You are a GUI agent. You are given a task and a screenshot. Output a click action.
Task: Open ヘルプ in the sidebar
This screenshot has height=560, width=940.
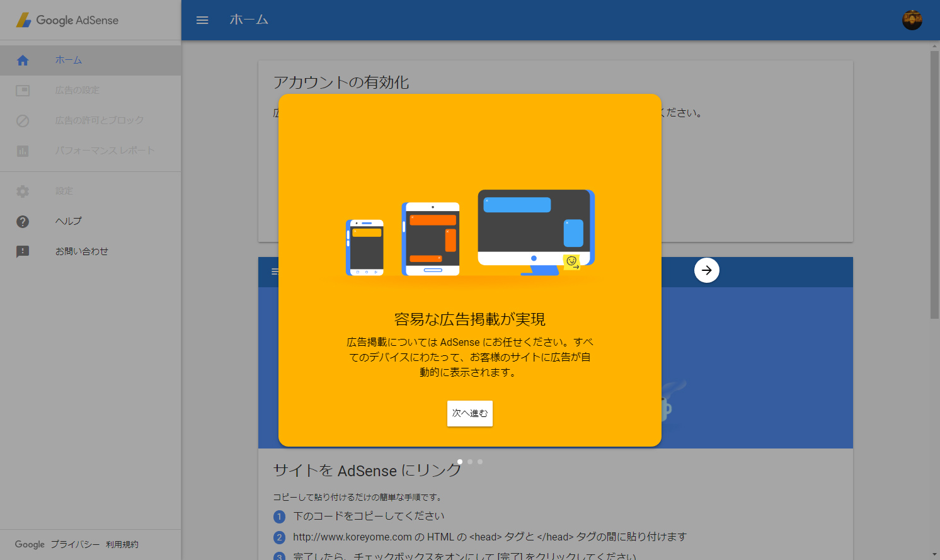click(91, 222)
